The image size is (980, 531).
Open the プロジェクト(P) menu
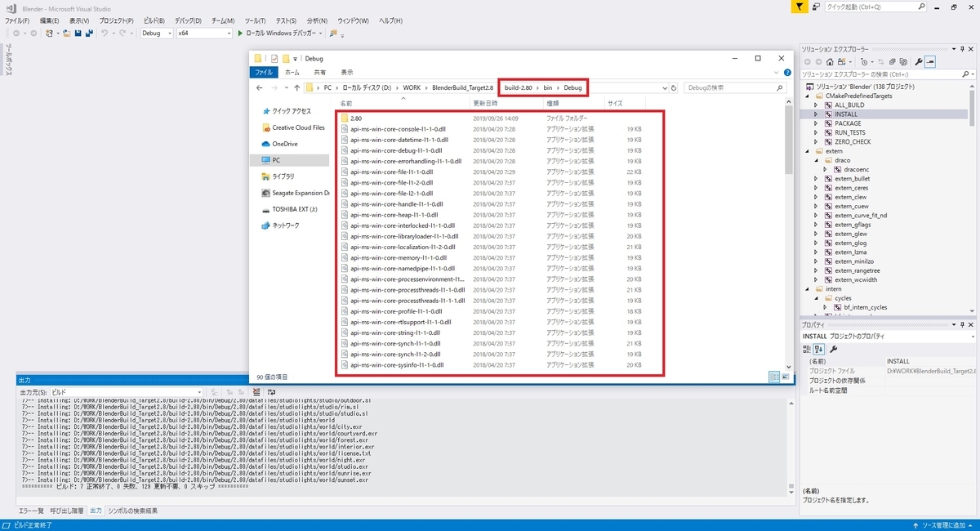pyautogui.click(x=116, y=20)
